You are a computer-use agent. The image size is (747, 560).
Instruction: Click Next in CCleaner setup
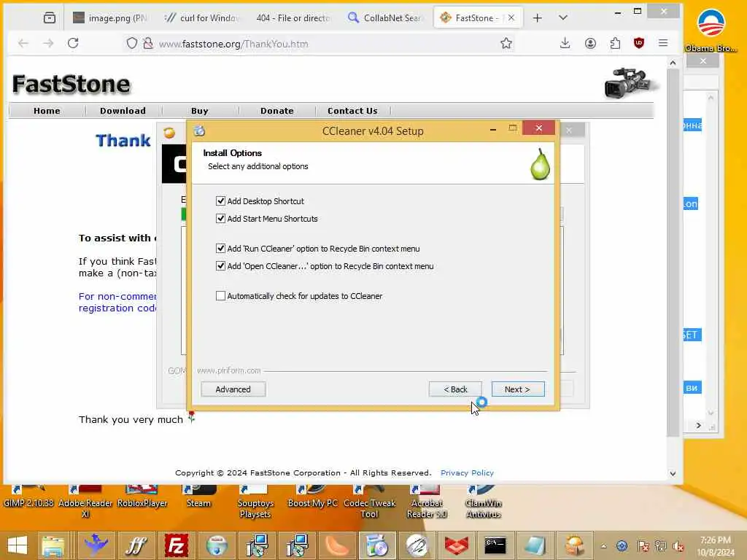518,389
